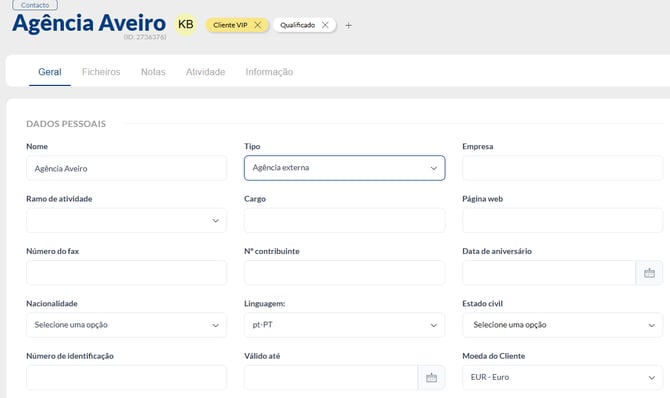Remove the Qualificado tag

[325, 25]
